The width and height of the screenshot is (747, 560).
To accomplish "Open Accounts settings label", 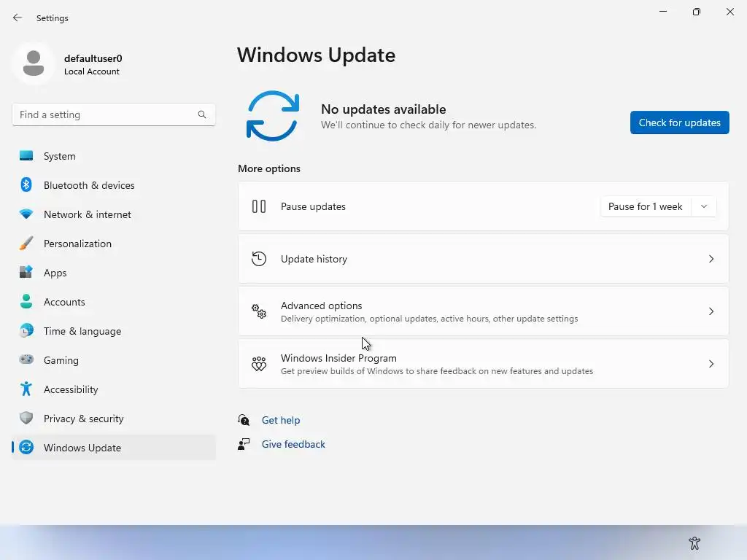I will pos(64,302).
